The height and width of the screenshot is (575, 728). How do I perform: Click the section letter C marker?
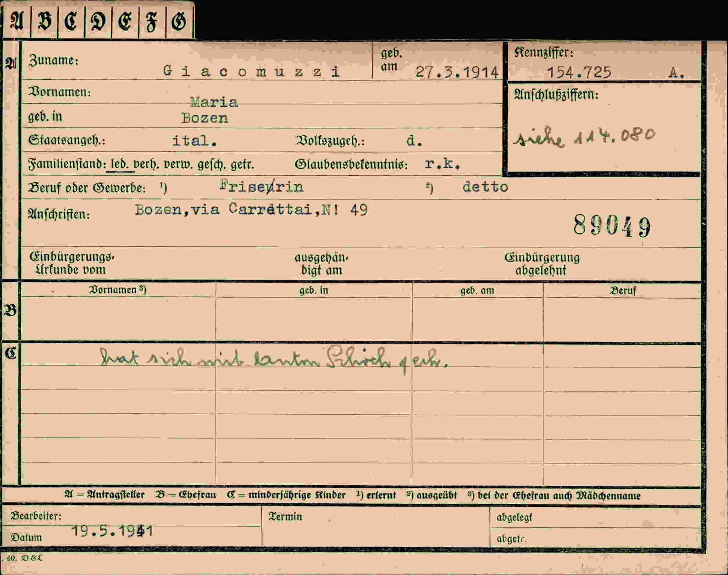coord(10,353)
